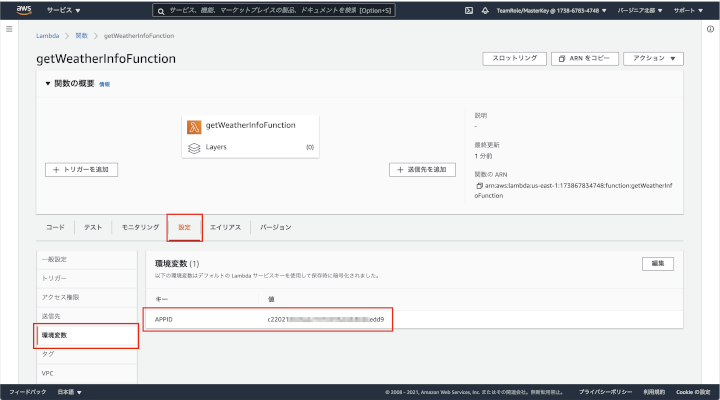Click the 送信先を追加 button
720x400 pixels.
coord(422,169)
